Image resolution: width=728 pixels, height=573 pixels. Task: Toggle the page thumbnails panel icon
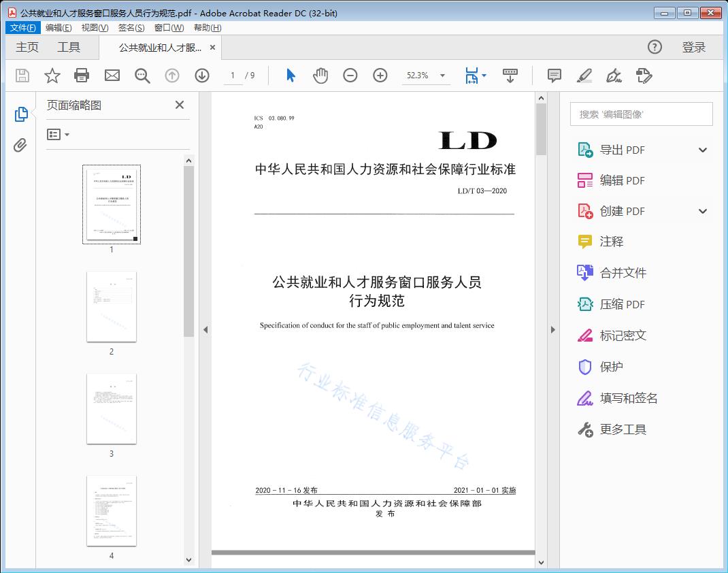20,114
